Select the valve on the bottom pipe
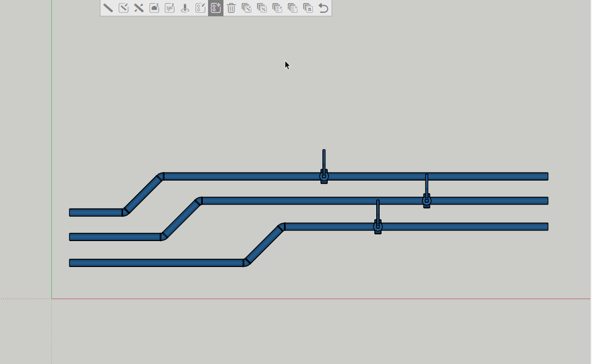 click(x=378, y=226)
